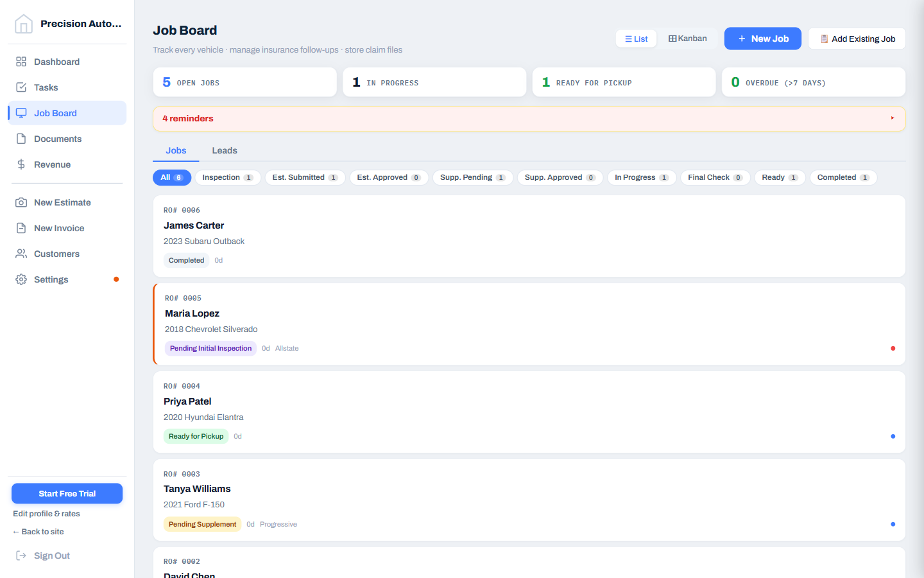Click the Start Free Trial button
The width and height of the screenshot is (924, 578).
(67, 493)
